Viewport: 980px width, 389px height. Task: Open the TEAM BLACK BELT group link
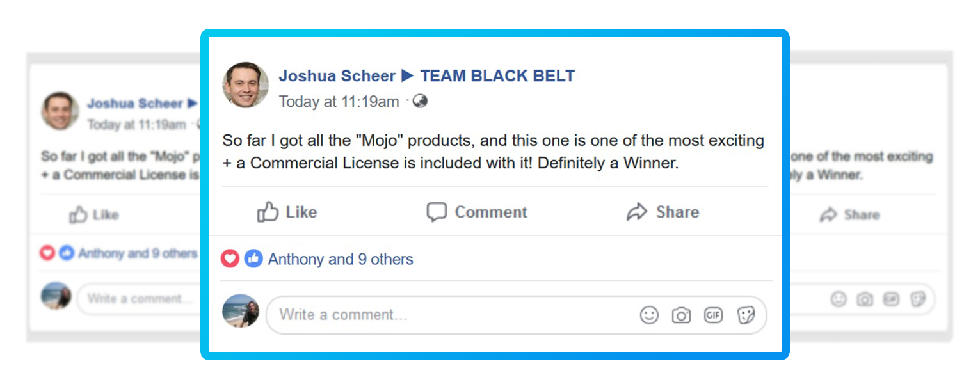(x=497, y=76)
